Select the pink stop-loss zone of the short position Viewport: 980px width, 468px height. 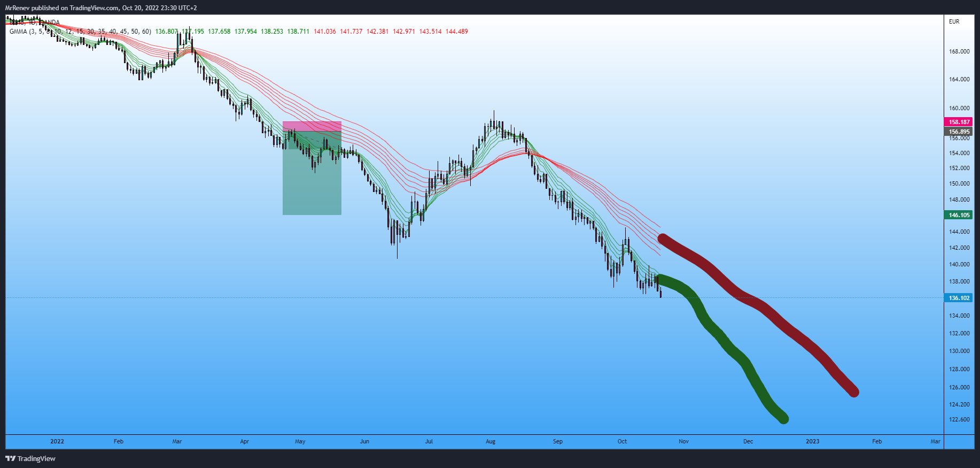coord(312,127)
